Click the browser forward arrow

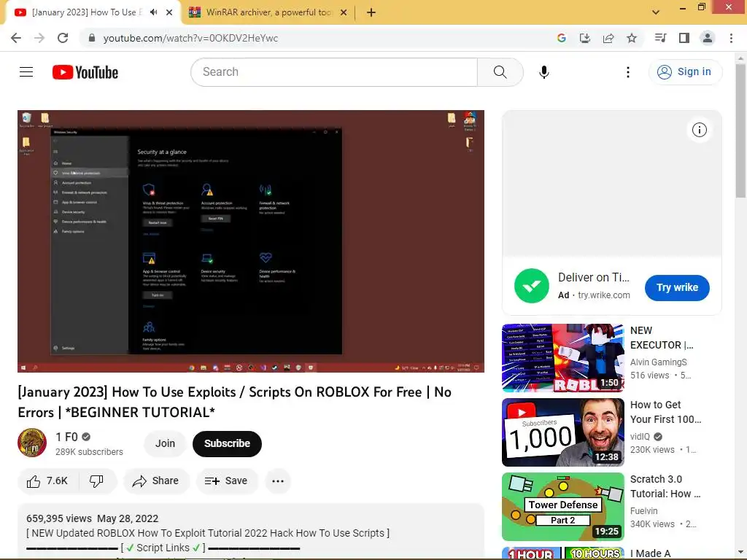(39, 38)
